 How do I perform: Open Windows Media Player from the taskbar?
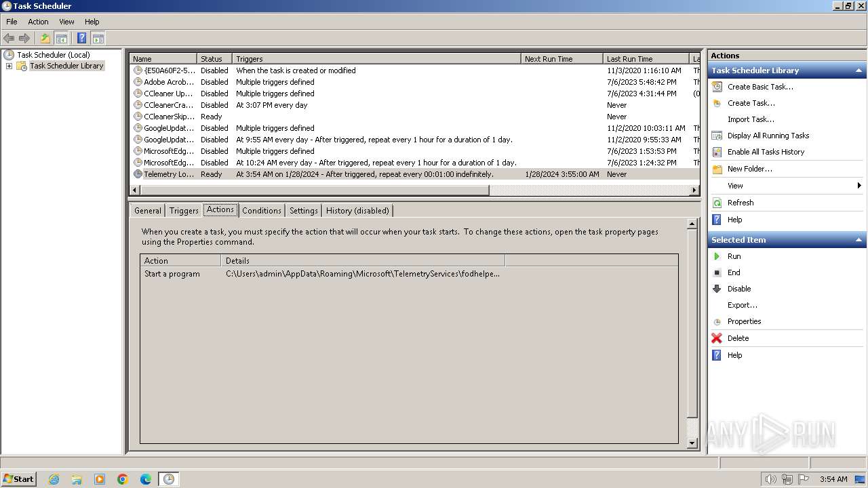pos(100,479)
